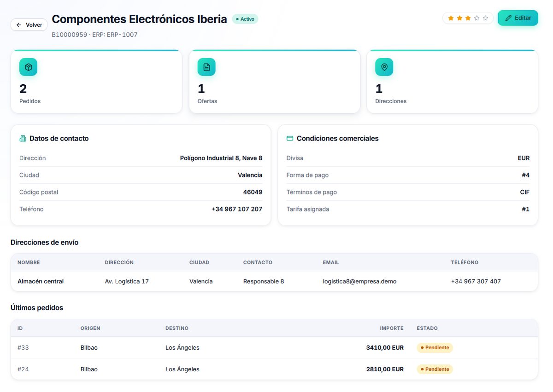Open order #24
Viewport: 553px width, 392px height.
[x=23, y=369]
